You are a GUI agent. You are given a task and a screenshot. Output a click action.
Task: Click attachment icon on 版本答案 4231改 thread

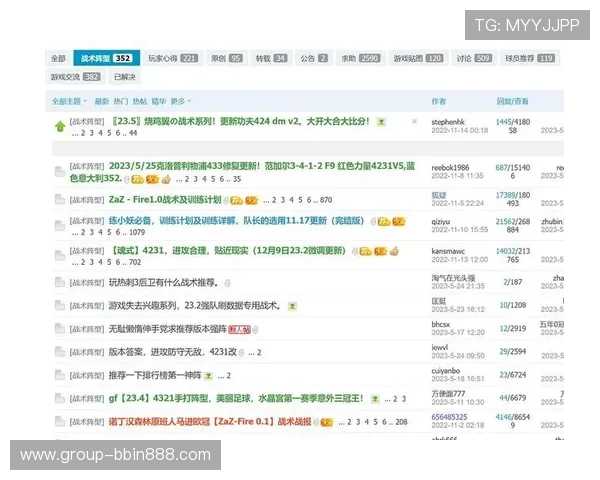click(241, 353)
